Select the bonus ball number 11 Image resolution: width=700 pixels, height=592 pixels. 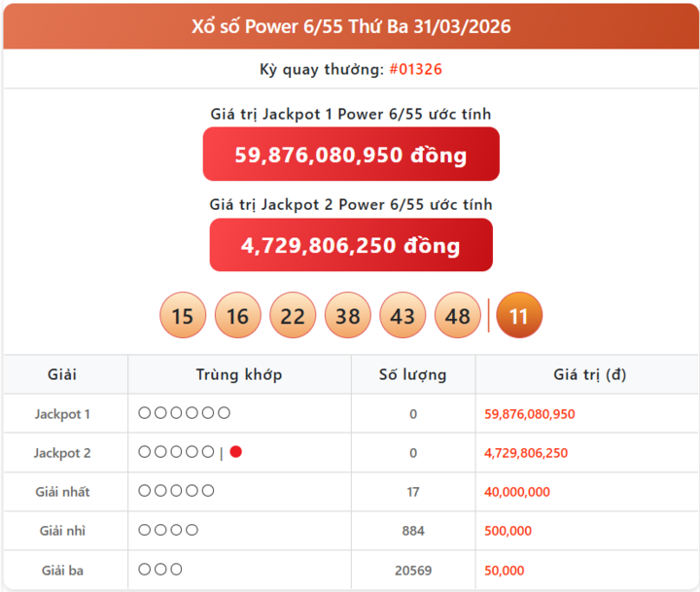click(x=519, y=315)
